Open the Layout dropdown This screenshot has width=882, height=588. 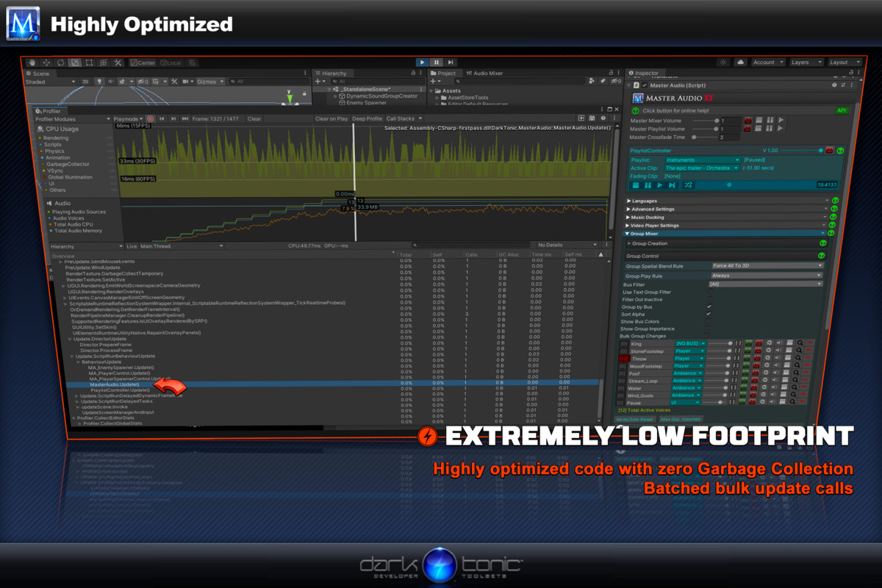(843, 62)
